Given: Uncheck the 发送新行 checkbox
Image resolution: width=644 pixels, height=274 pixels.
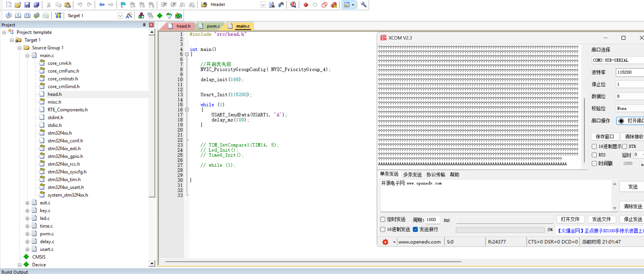Looking at the screenshot, I should (x=415, y=229).
